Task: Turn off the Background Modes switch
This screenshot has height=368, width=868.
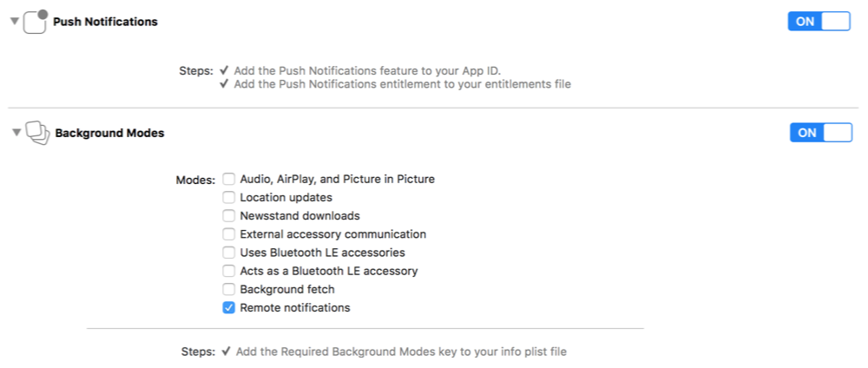Action: click(820, 133)
